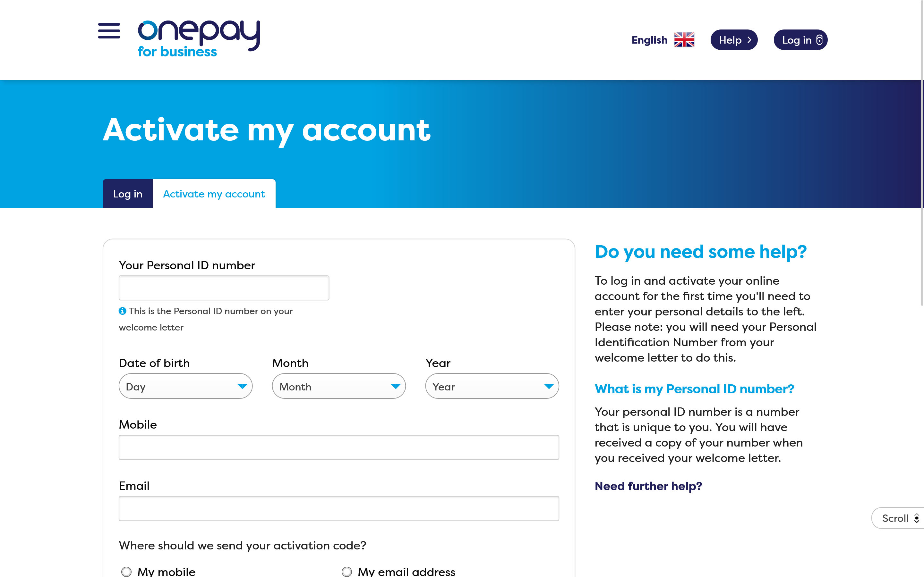The image size is (924, 577).
Task: Open the Day of birth dropdown
Action: [185, 386]
